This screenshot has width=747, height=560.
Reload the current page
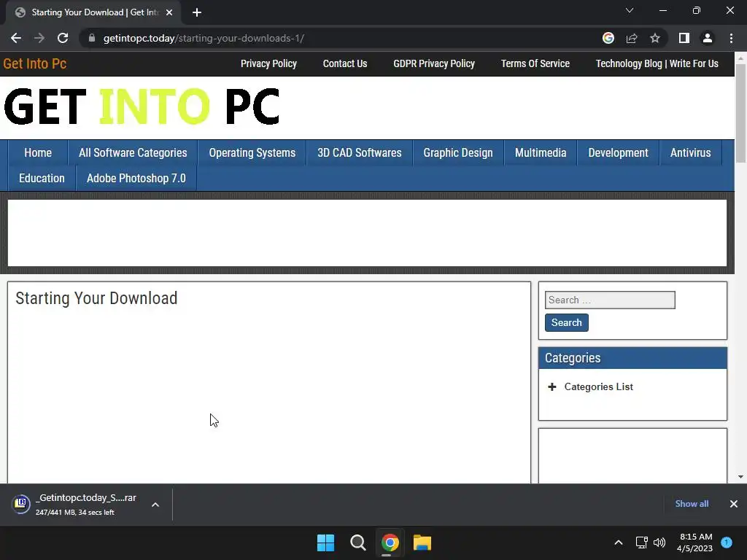coord(63,38)
